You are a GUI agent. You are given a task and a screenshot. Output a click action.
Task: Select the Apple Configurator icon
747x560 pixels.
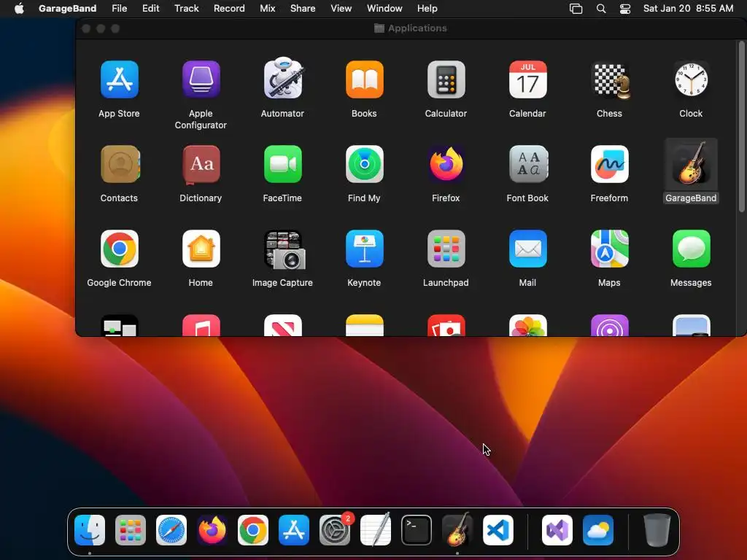click(201, 79)
